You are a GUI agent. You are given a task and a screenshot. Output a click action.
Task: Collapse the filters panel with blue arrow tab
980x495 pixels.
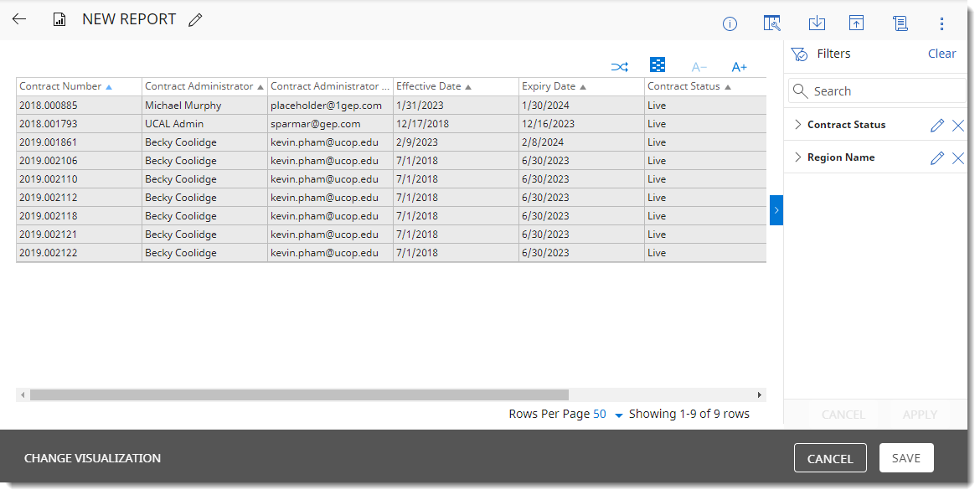click(776, 210)
